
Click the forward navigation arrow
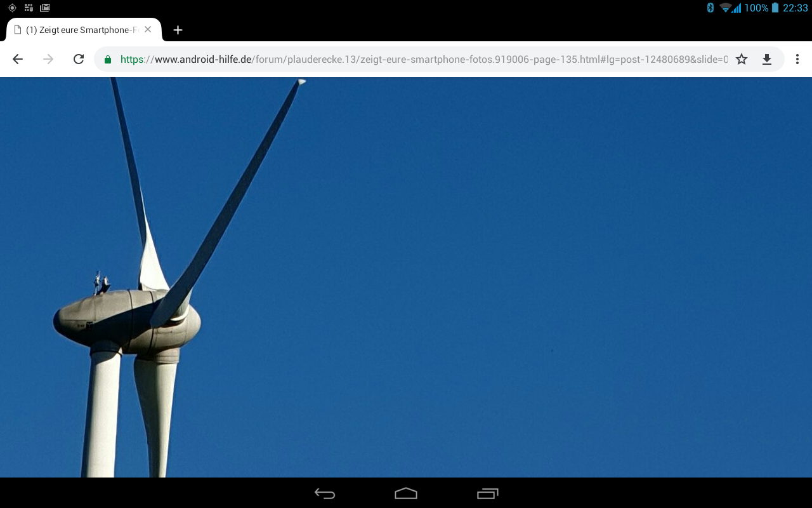click(48, 59)
